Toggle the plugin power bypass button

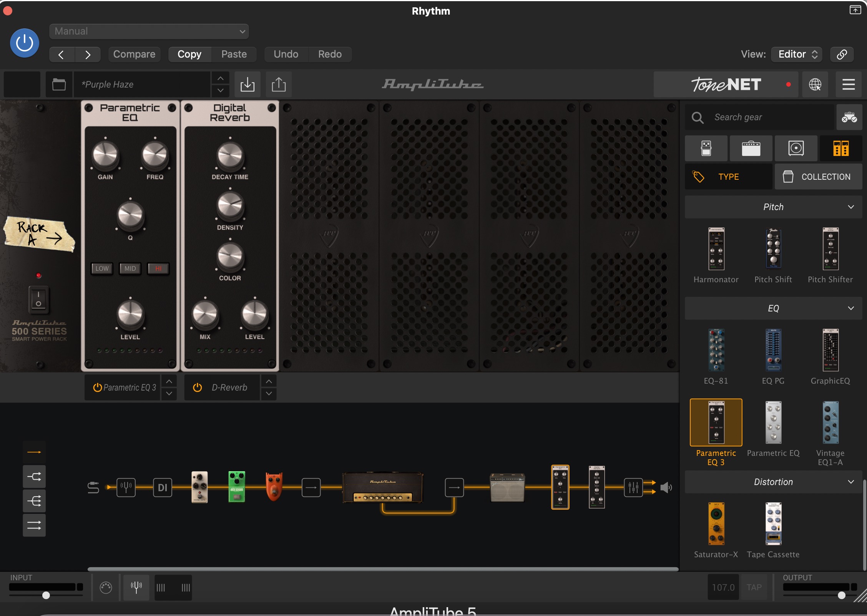(25, 43)
